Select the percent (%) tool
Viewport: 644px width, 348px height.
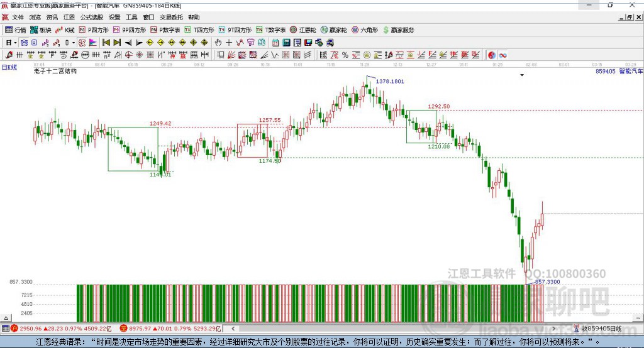tap(345, 55)
